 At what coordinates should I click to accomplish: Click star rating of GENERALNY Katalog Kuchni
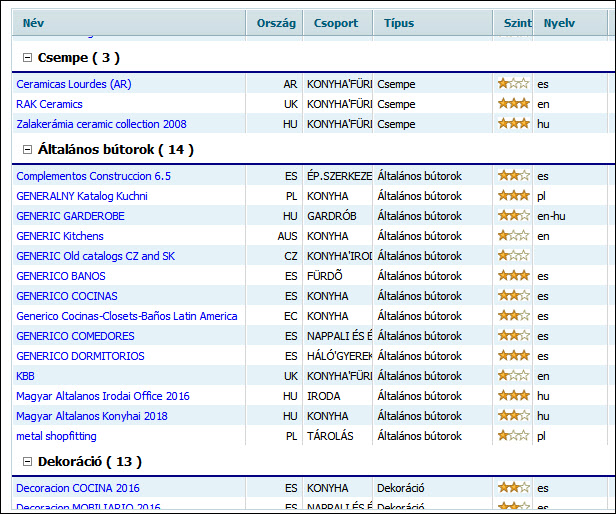click(x=513, y=196)
